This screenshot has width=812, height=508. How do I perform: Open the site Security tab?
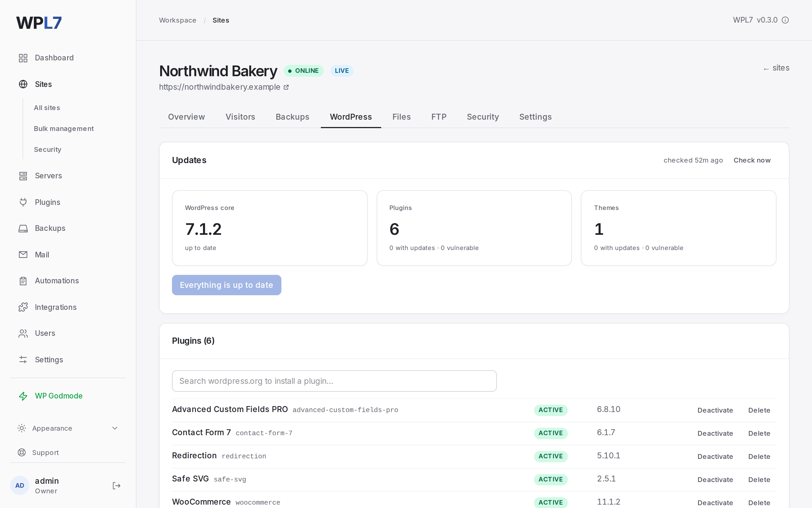click(x=483, y=117)
